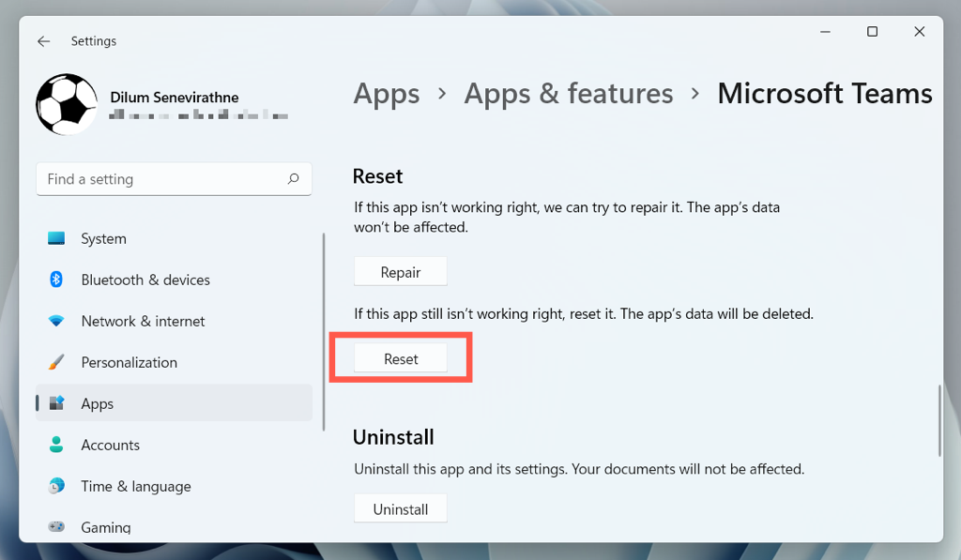The image size is (961, 560).
Task: Click the Personalization paintbrush icon
Action: (56, 362)
